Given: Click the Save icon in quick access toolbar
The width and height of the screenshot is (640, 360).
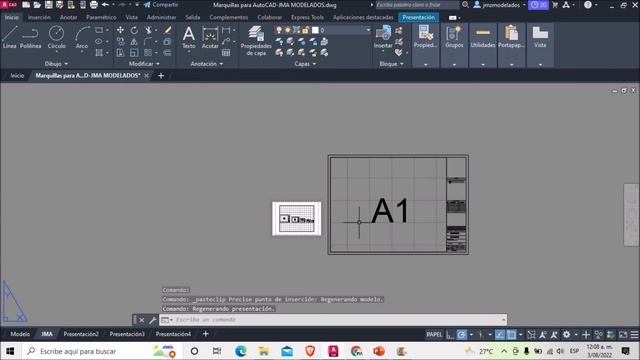Looking at the screenshot, I should click(48, 5).
